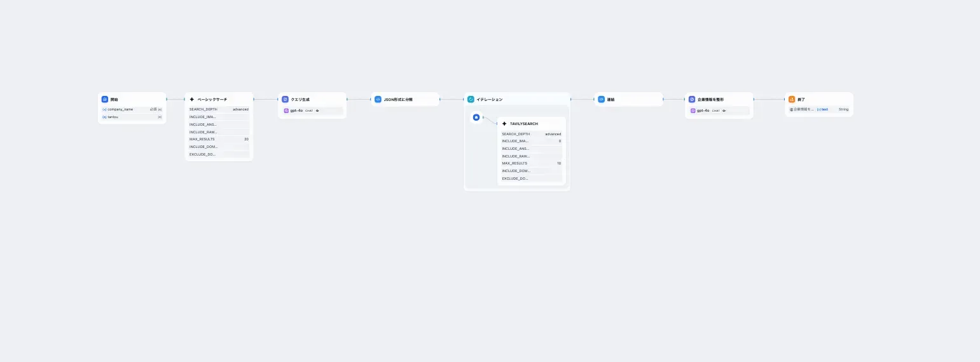Click the output handle on the 開始 node
The height and width of the screenshot is (362, 980).
click(167, 99)
